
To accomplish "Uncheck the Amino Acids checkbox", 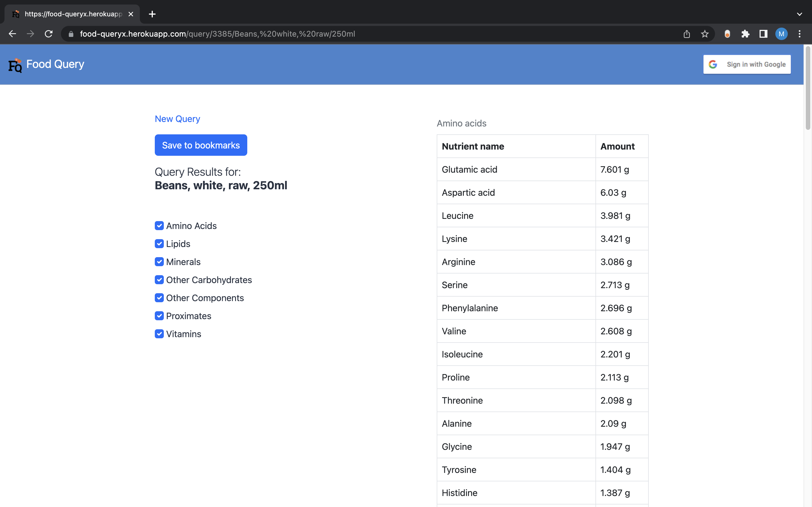I will click(x=159, y=226).
